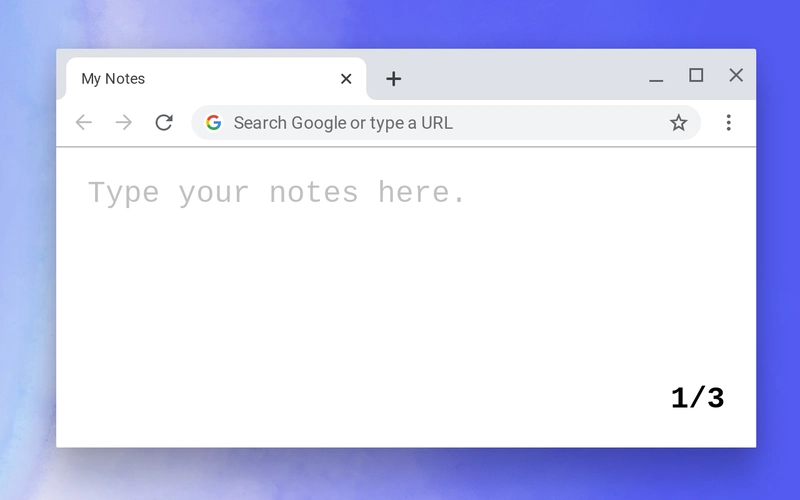The height and width of the screenshot is (500, 800).
Task: Go forward using the right arrow
Action: click(x=123, y=122)
